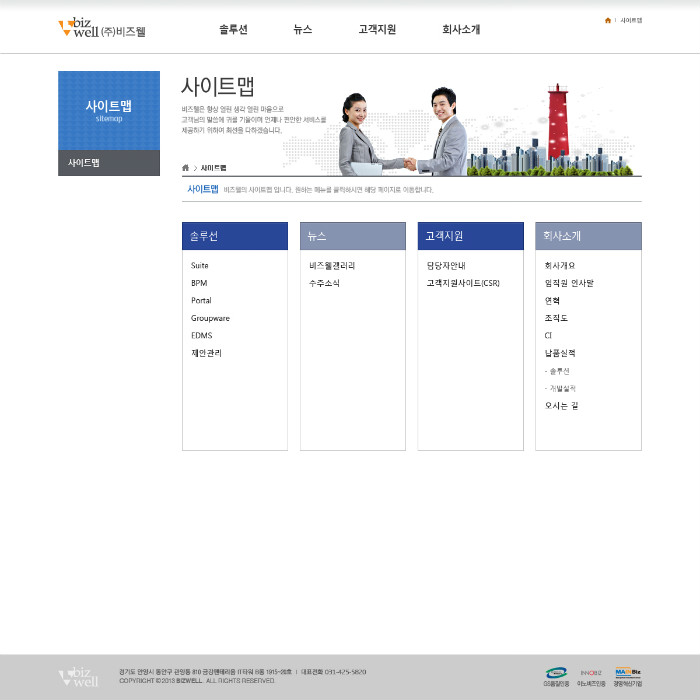Viewport: 700px width, 700px height.
Task: Open the 솔루션 top navigation menu
Action: 233,29
